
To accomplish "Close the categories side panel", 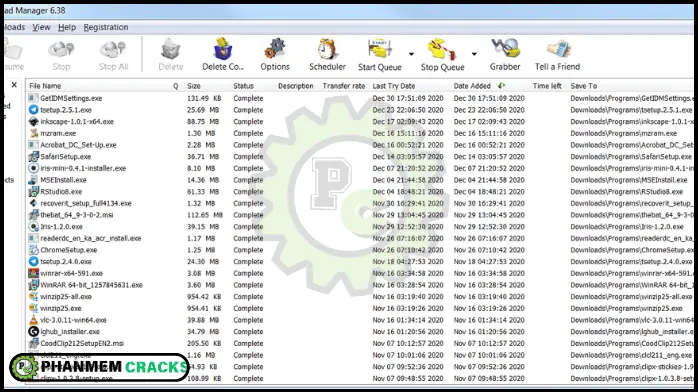I will [x=14, y=85].
